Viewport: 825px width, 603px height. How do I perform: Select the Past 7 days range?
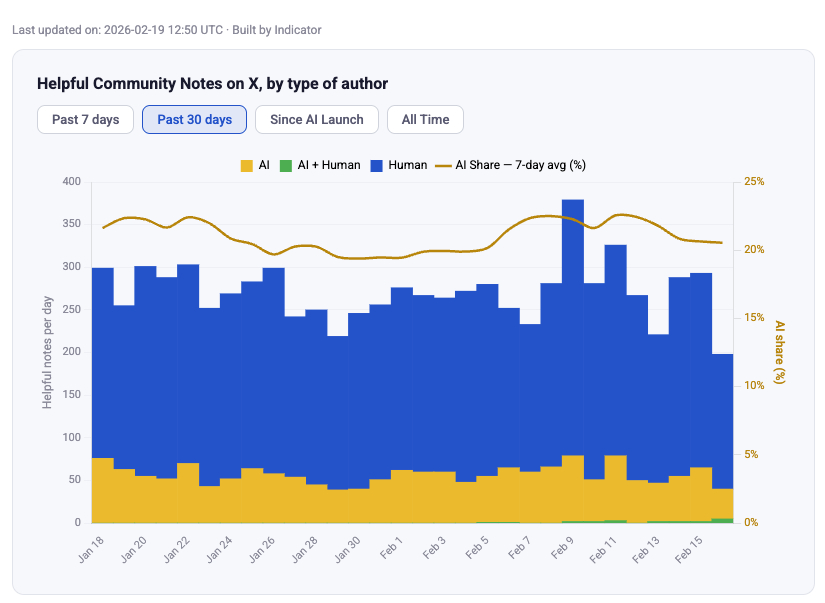[85, 120]
